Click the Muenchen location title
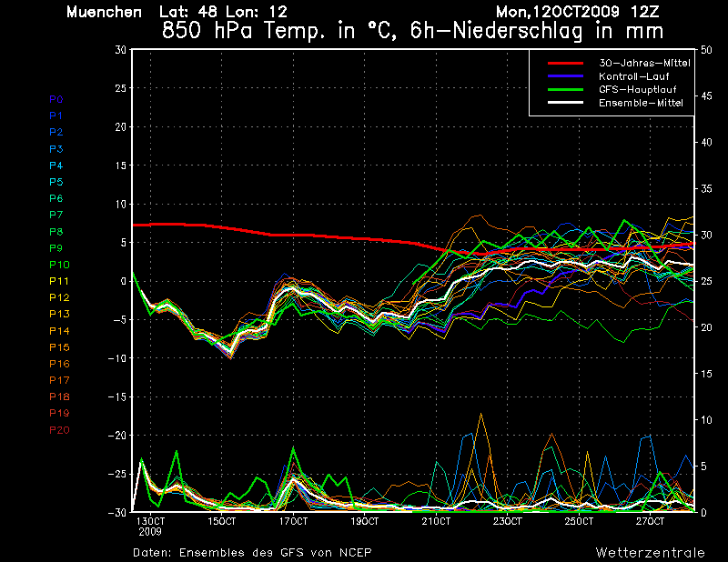This screenshot has width=728, height=562. coord(104,12)
